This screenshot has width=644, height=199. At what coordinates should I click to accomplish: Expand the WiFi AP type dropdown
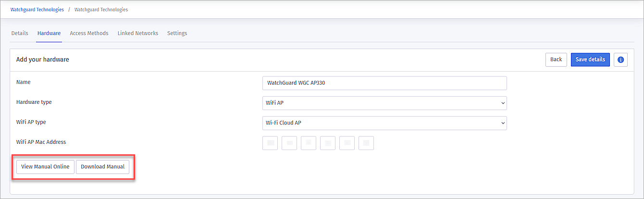coord(384,123)
